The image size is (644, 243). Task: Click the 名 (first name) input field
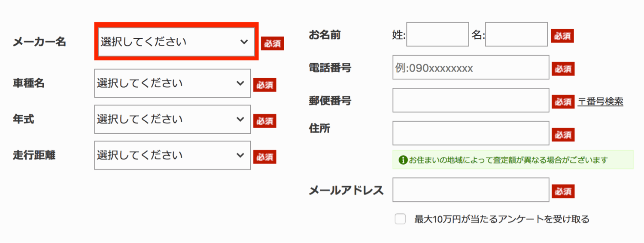pyautogui.click(x=516, y=34)
